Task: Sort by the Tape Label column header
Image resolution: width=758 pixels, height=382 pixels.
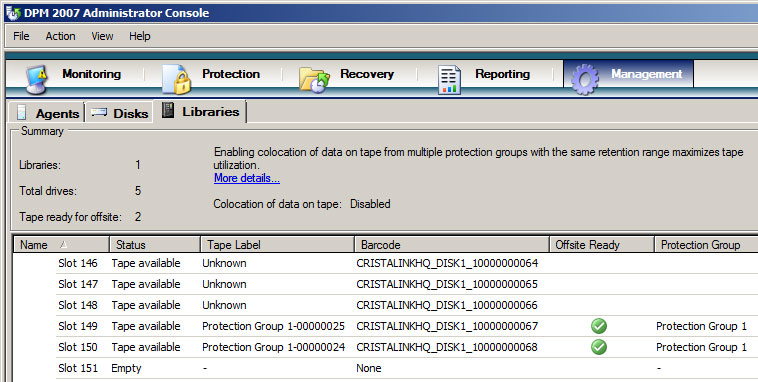Action: click(277, 245)
